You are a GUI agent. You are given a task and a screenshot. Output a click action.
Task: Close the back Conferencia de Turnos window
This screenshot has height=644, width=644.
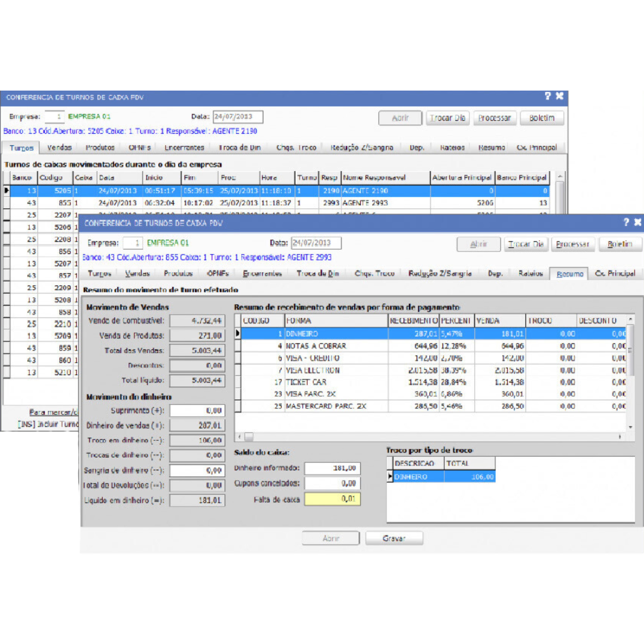coord(560,96)
